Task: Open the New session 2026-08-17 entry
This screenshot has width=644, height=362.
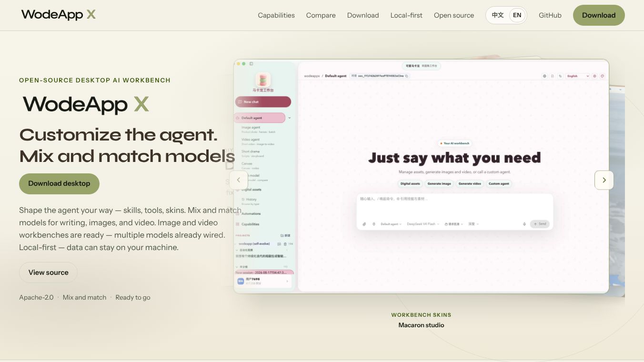Action: click(x=264, y=272)
